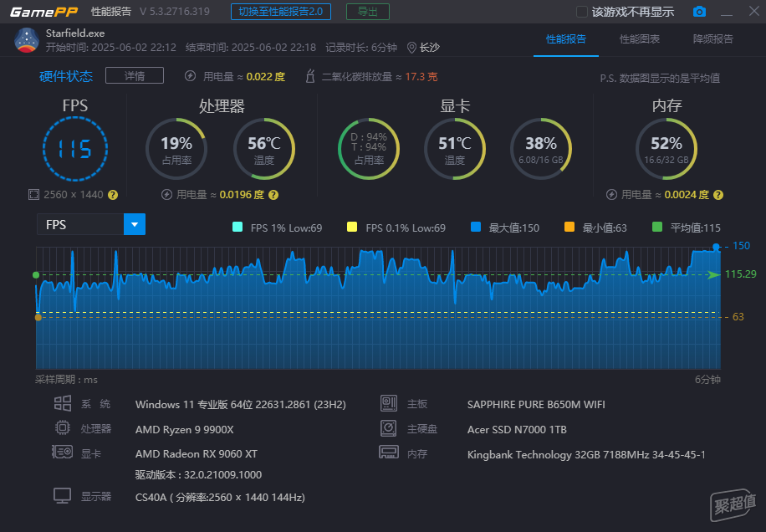Click the AMD Radeon RX 9060 XT text
Screen dimensions: 766x532
pyautogui.click(x=197, y=454)
